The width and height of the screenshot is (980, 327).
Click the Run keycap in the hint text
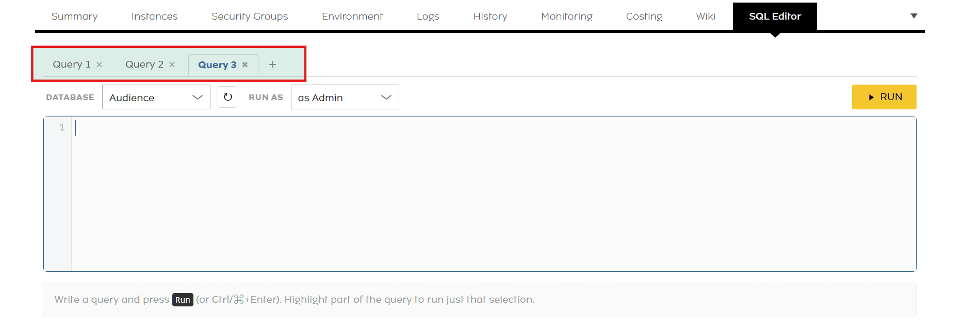pyautogui.click(x=183, y=300)
